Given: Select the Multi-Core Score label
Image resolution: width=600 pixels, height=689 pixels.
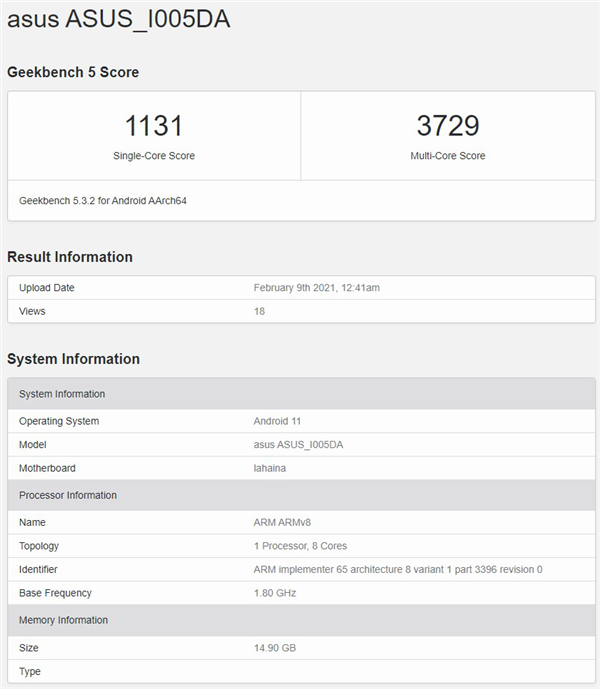Looking at the screenshot, I should [x=447, y=156].
